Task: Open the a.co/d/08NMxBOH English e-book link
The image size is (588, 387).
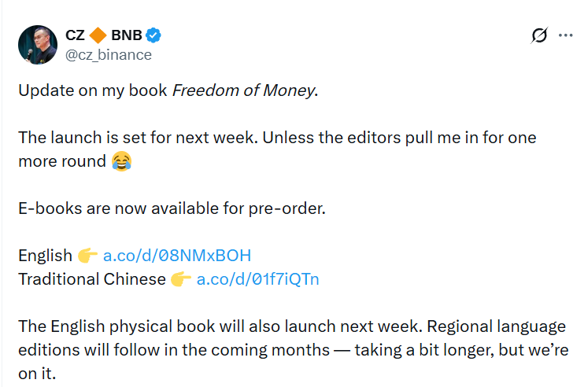Action: 176,256
